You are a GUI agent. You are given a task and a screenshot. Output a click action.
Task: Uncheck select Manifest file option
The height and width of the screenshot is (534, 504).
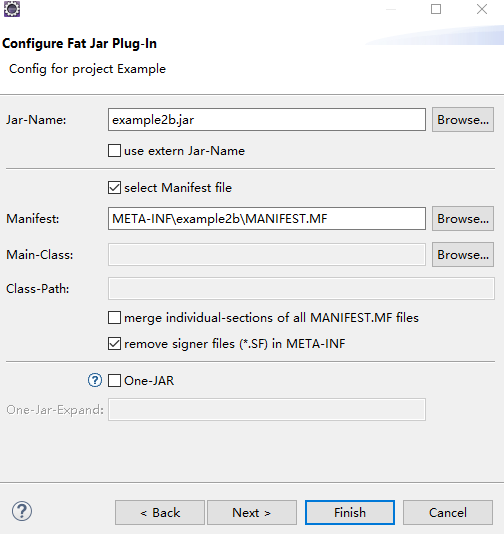pyautogui.click(x=114, y=188)
